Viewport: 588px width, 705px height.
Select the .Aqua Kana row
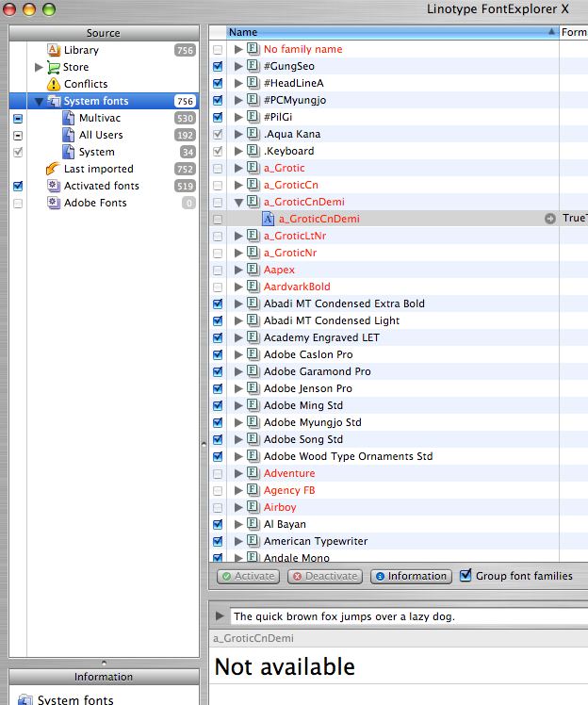click(399, 134)
